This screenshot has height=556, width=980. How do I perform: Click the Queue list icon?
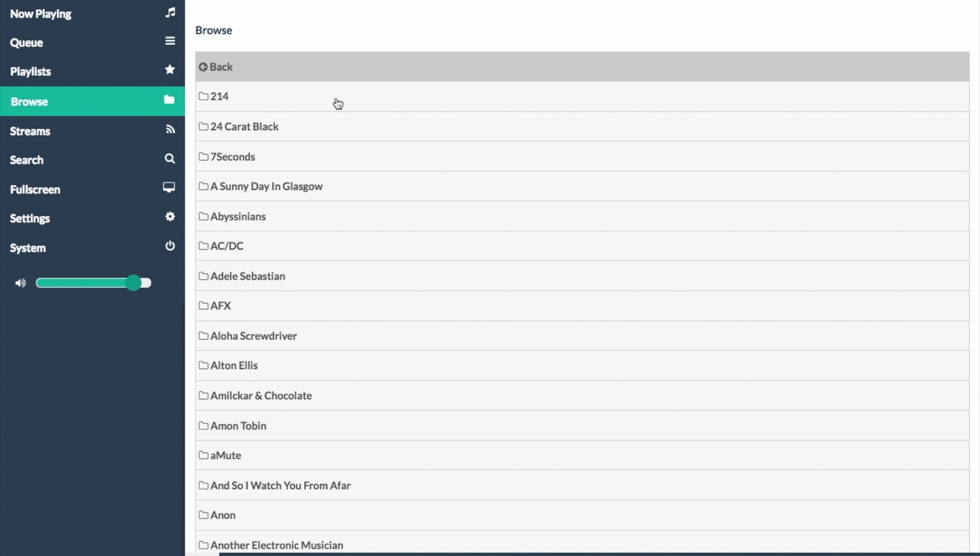pyautogui.click(x=170, y=41)
